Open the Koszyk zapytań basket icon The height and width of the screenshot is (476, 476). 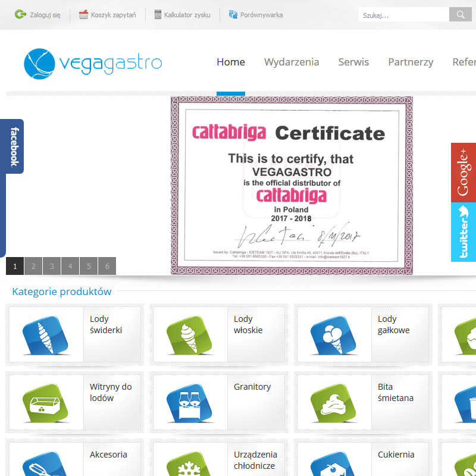click(83, 14)
